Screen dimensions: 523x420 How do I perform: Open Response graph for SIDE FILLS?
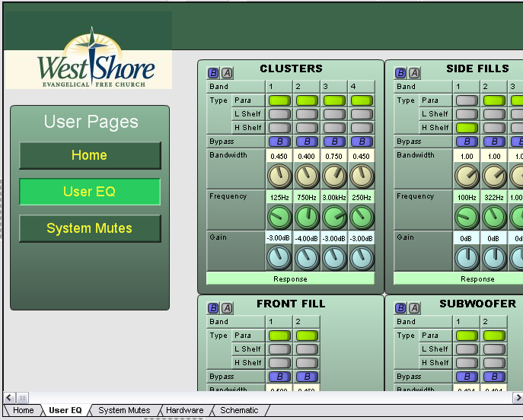tap(458, 278)
